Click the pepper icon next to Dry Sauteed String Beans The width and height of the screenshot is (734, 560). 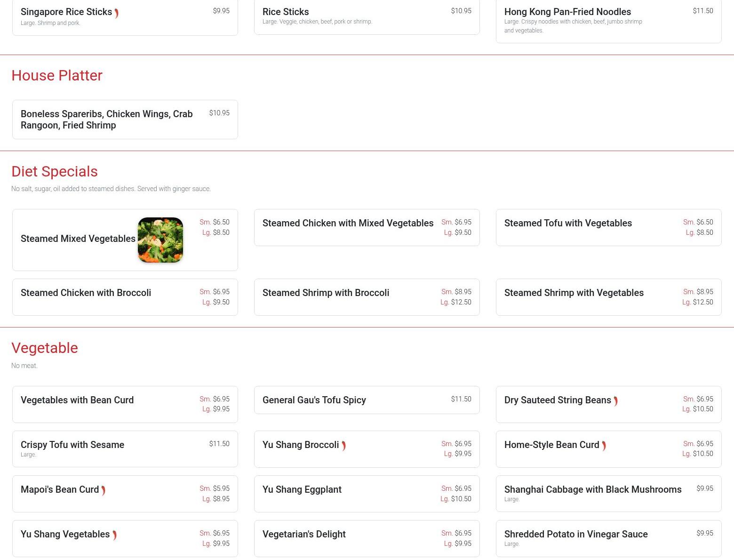click(x=615, y=401)
